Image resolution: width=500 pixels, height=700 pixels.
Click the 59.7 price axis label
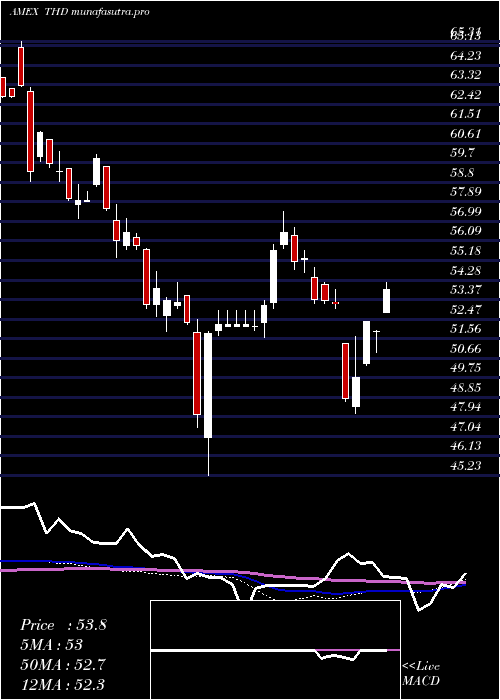pos(462,153)
